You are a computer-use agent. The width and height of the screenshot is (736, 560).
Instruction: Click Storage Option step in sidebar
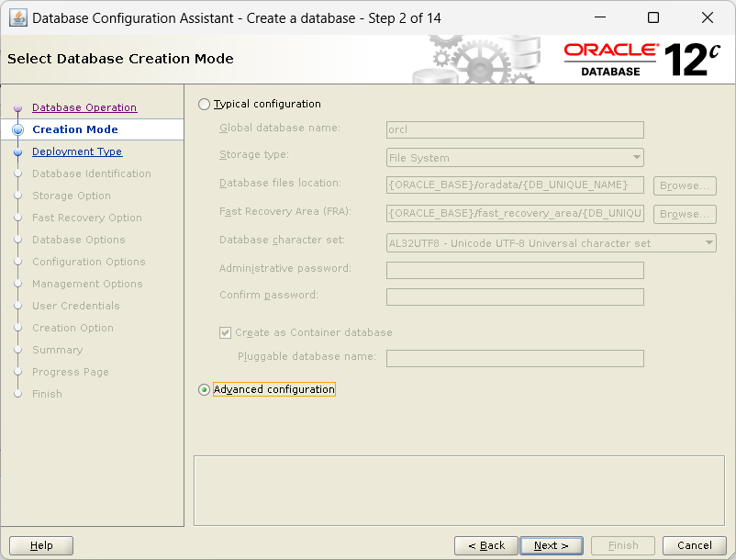(72, 196)
